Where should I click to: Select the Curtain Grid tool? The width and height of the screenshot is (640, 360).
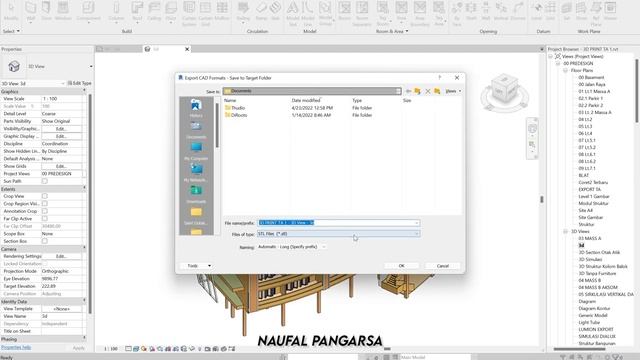pos(205,13)
